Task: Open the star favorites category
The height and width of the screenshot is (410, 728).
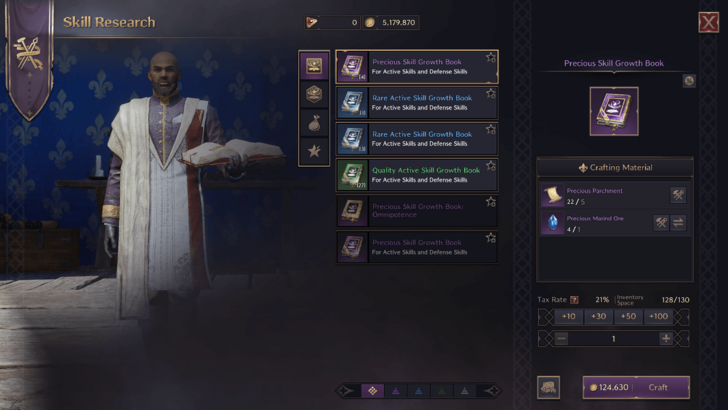Action: (314, 150)
